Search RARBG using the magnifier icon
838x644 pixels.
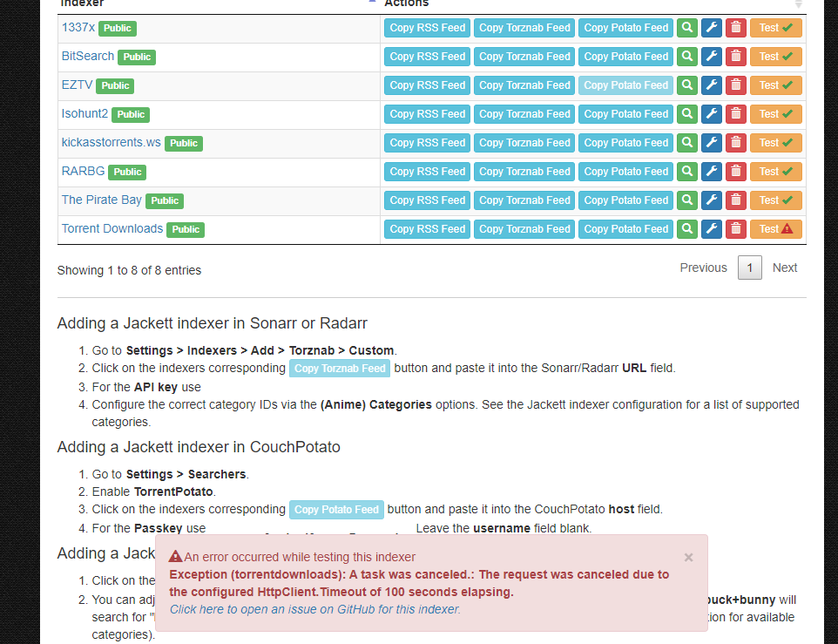tap(687, 172)
